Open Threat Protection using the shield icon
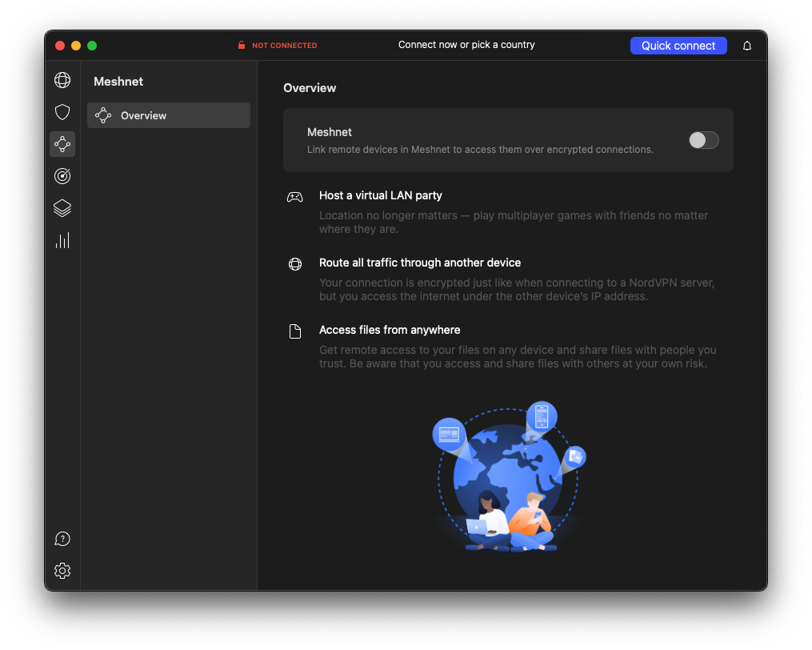This screenshot has height=650, width=812. tap(62, 112)
